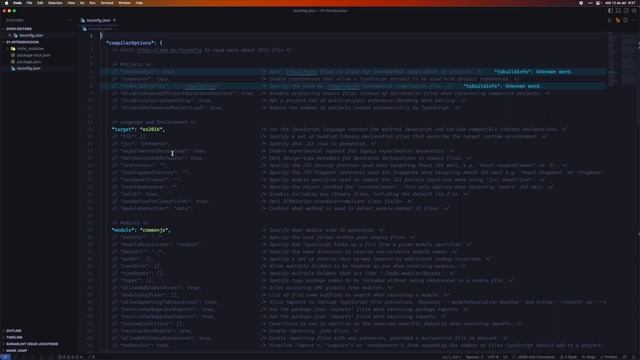Click the date and time in menu bar

[620, 3]
